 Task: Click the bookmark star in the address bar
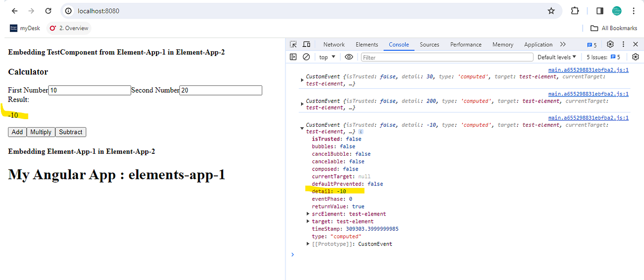pos(551,10)
